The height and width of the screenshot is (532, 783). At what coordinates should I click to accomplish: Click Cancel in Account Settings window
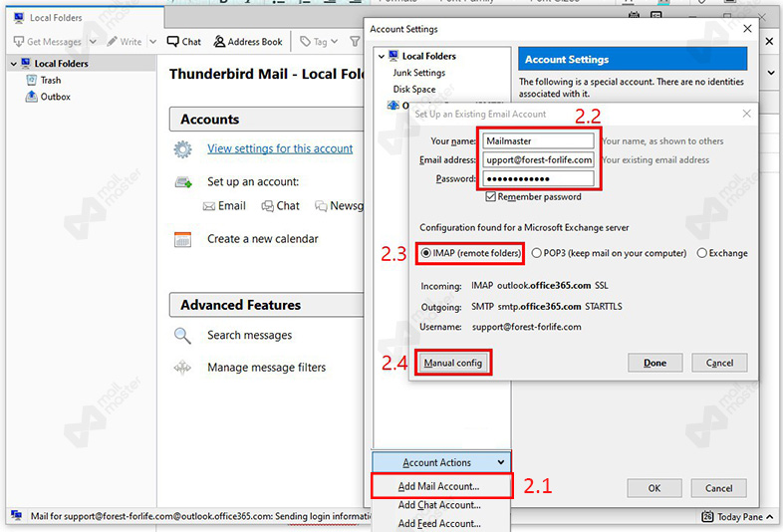pos(719,488)
